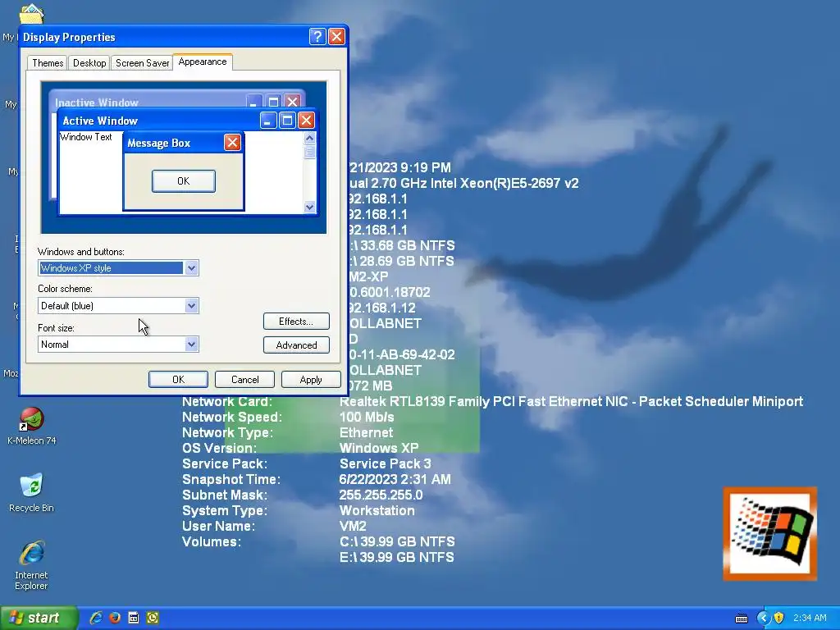This screenshot has width=840, height=630.
Task: Click the preview Message Box close icon
Action: (x=232, y=143)
